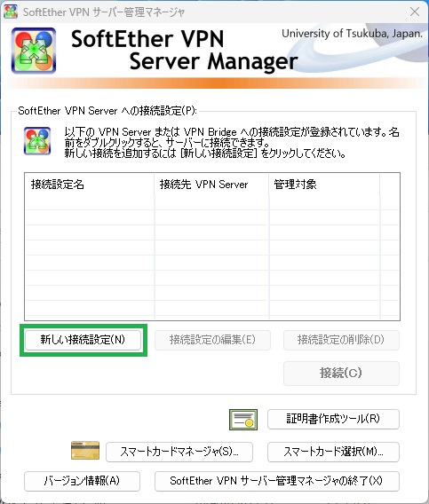Screen dimensions: 429x504
Task: Click the small SoftEther icon beside description text
Action: pos(37,141)
